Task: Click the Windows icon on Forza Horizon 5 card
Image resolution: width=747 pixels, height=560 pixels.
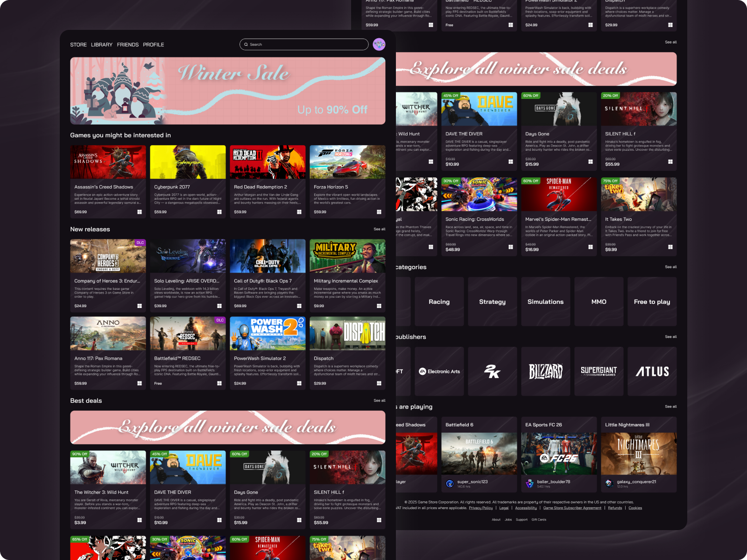Action: click(379, 212)
